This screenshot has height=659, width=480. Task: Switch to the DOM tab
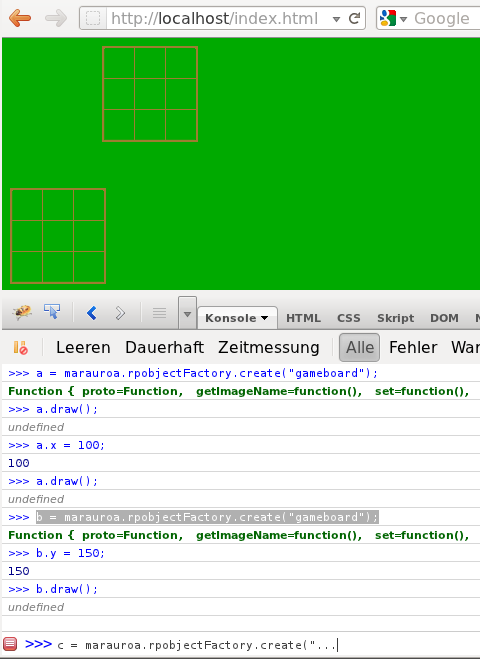444,318
